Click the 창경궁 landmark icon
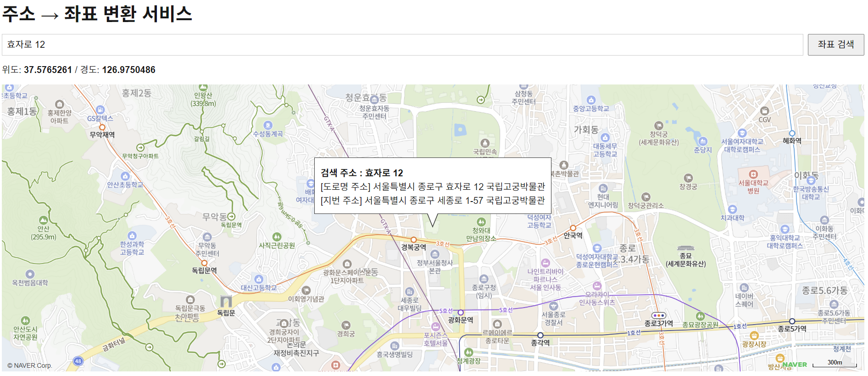Image resolution: width=868 pixels, height=376 pixels. tap(688, 178)
